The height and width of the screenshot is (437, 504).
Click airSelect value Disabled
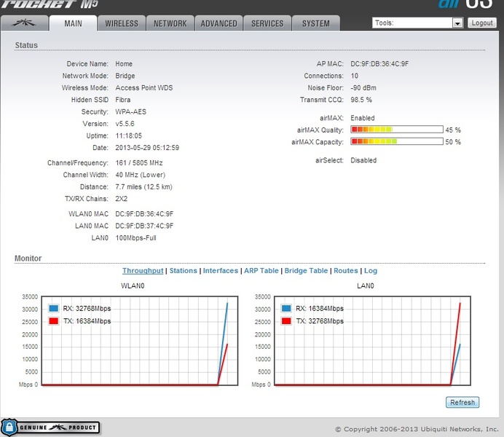[363, 160]
